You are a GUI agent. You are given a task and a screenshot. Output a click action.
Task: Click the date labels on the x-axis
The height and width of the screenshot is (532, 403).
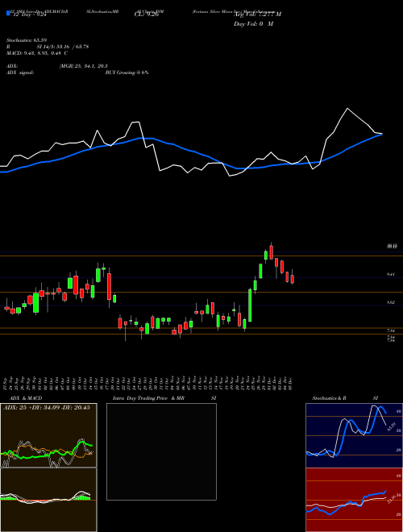tap(148, 382)
